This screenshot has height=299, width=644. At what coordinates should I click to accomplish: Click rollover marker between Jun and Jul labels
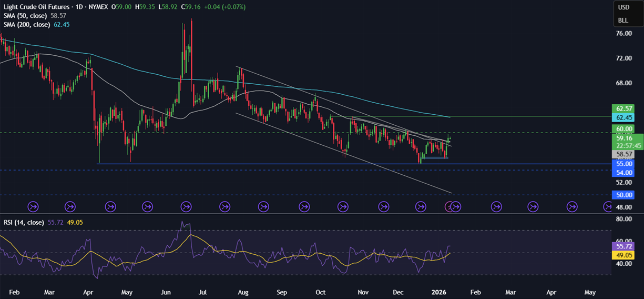pos(186,206)
